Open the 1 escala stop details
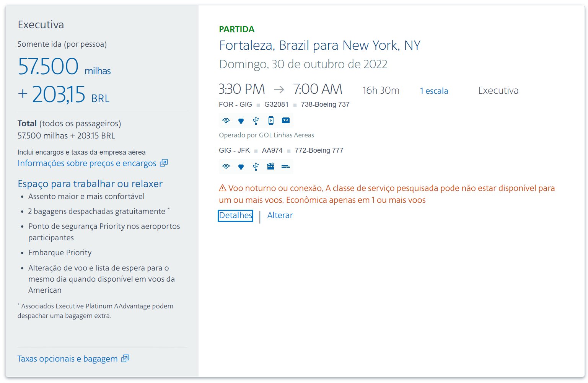The image size is (588, 383). click(x=434, y=91)
